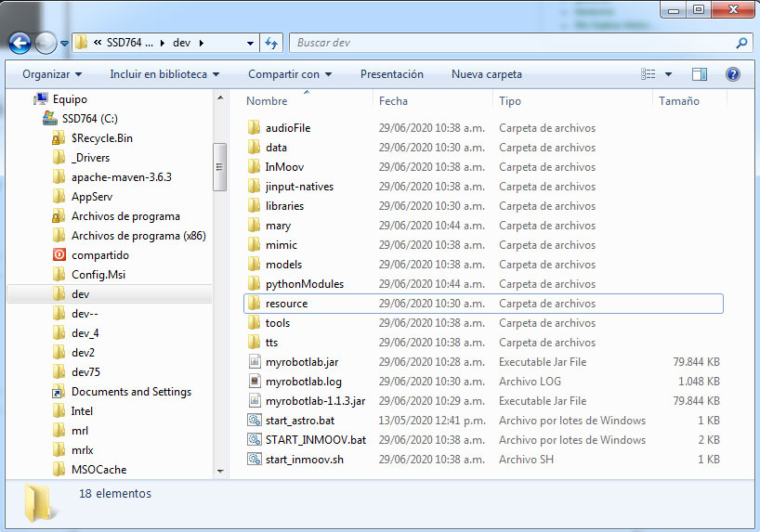Screen dimensions: 760x532
Task: Select the pythonModules folder
Action: tap(304, 284)
